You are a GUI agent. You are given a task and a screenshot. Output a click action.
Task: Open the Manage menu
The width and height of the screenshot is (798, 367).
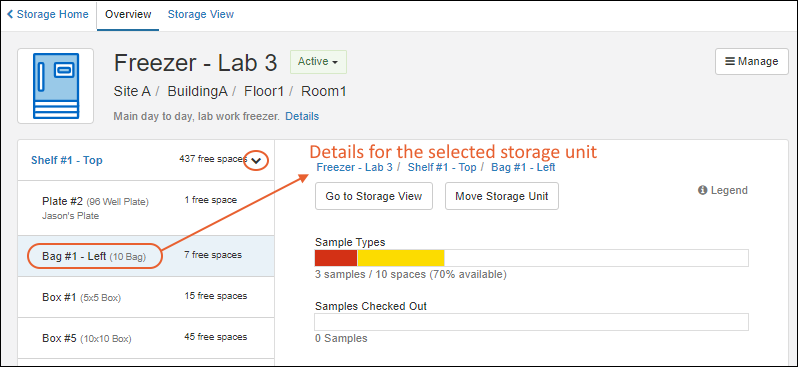[752, 62]
